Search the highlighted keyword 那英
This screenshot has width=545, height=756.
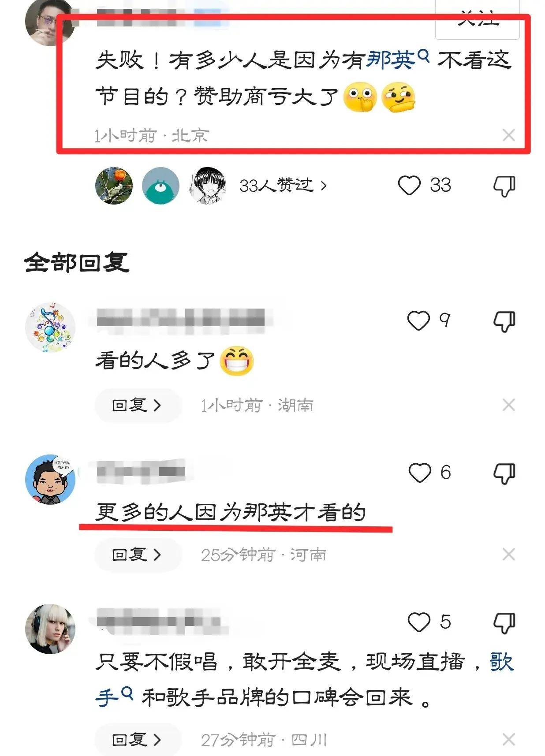click(397, 59)
